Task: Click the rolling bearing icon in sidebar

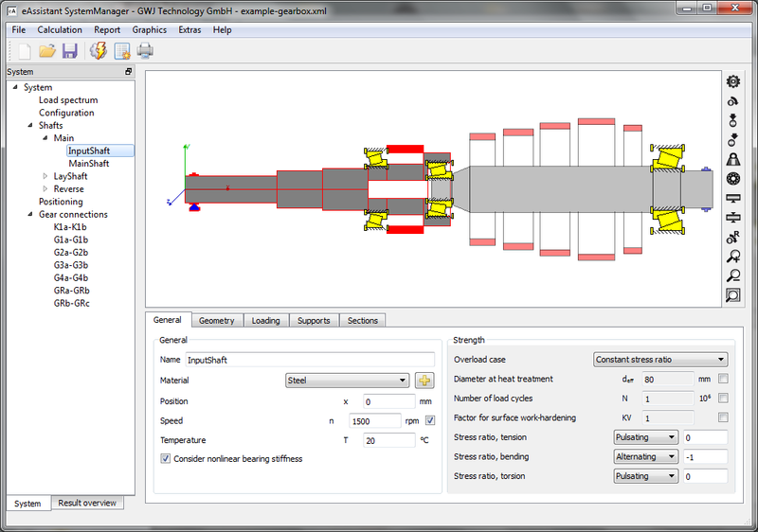Action: coord(732,179)
